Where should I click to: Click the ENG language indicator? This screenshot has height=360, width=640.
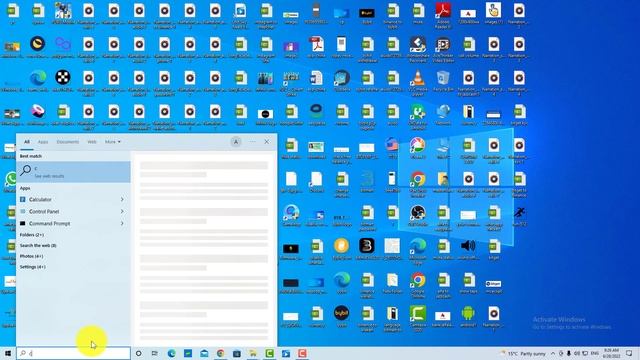pos(595,353)
